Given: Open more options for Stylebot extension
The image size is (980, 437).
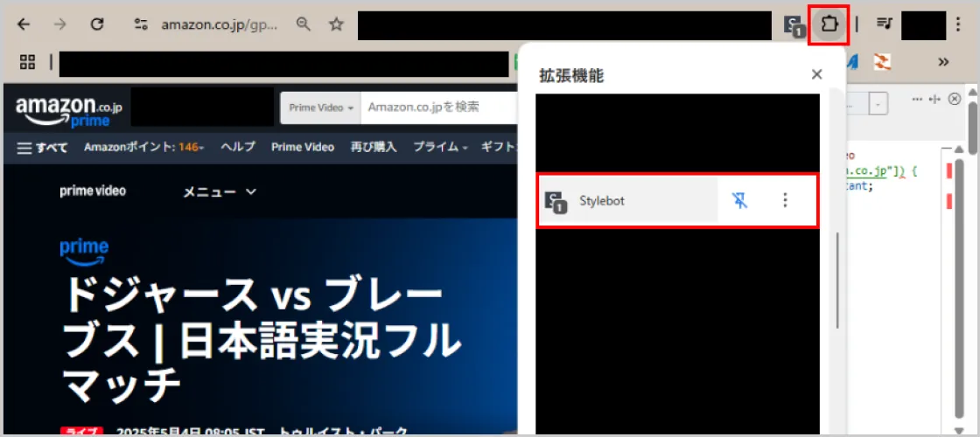Looking at the screenshot, I should pos(786,200).
